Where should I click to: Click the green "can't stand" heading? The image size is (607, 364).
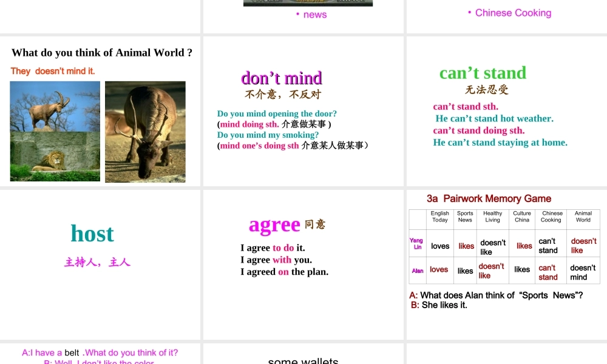[x=483, y=73]
